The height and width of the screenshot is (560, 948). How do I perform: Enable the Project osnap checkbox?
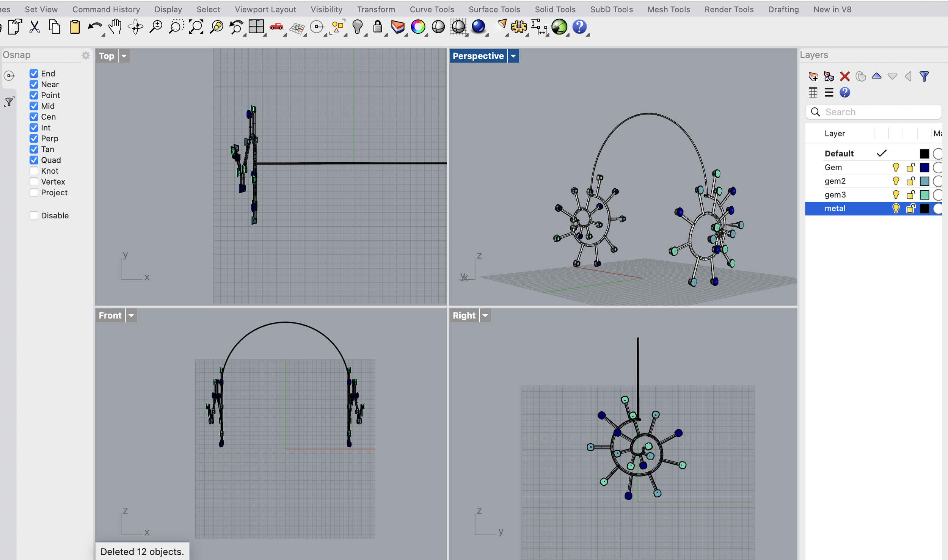click(34, 192)
